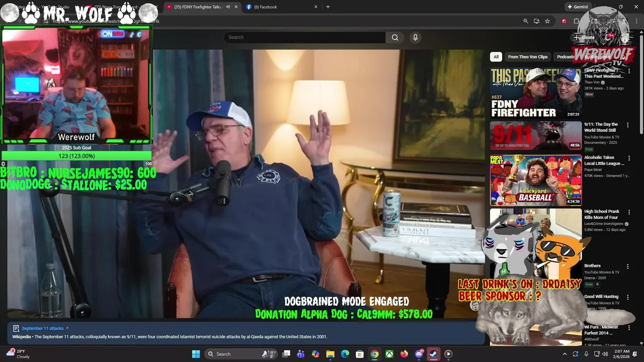
Task: Select the Podcasts filter chip
Action: (566, 57)
